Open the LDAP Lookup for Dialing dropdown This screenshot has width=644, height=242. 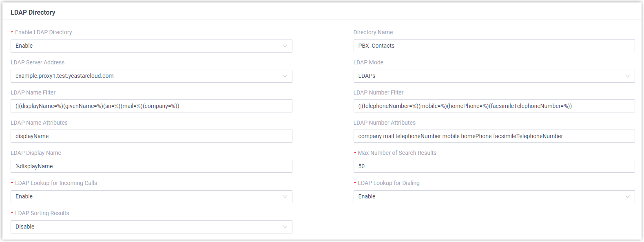(494, 197)
